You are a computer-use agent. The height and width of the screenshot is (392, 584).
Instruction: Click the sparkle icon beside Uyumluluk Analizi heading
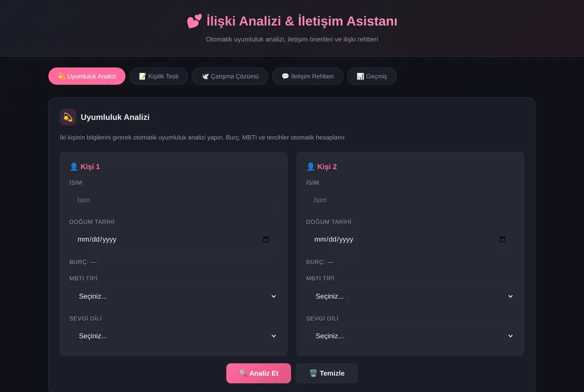coord(68,117)
